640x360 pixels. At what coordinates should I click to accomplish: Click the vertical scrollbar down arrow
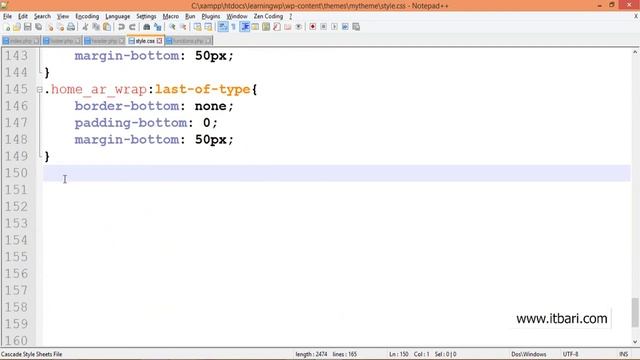pyautogui.click(x=635, y=342)
